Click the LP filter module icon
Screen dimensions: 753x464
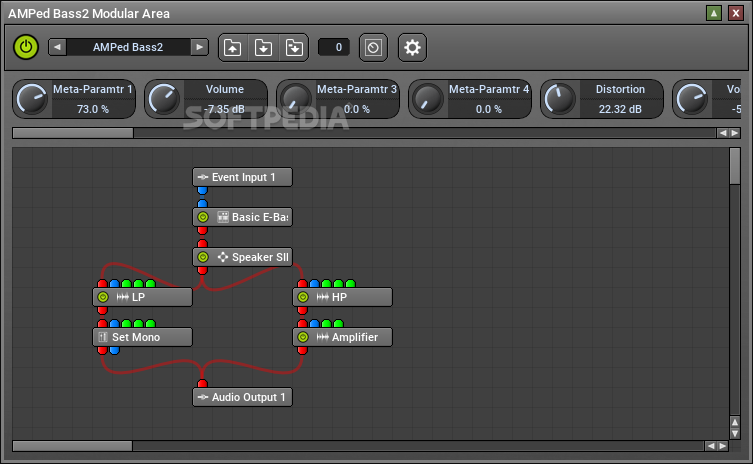pos(122,297)
